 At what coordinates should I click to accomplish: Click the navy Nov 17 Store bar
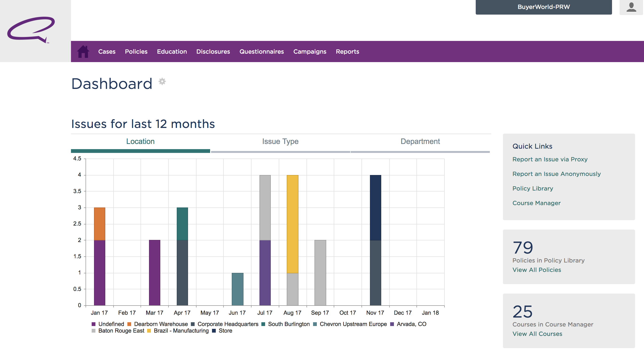click(375, 207)
